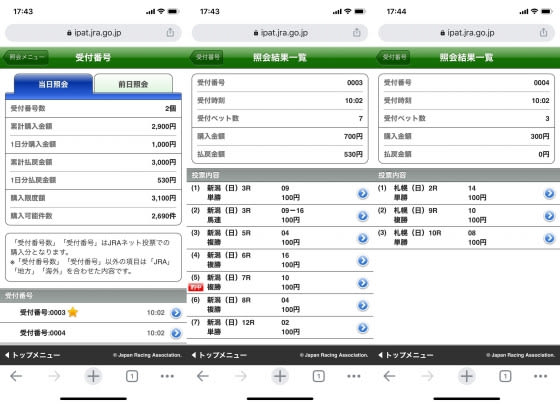
Task: Tap the star beside 受付番号:0003
Action: [x=73, y=312]
